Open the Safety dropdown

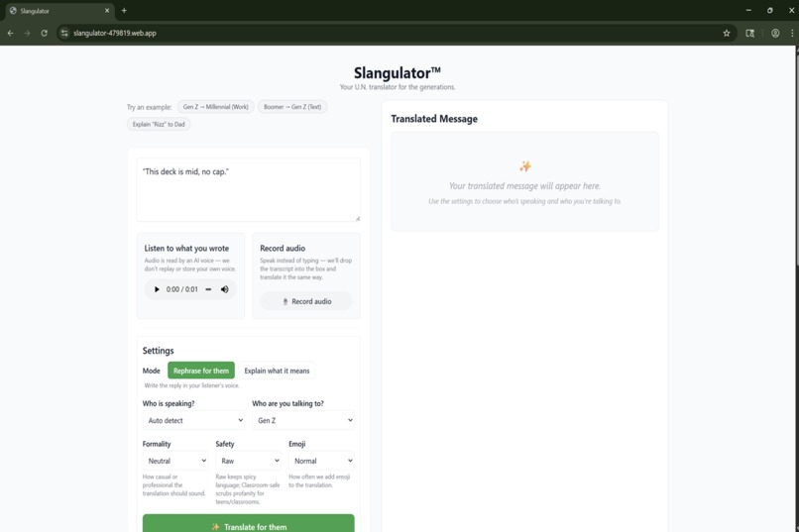click(x=248, y=461)
